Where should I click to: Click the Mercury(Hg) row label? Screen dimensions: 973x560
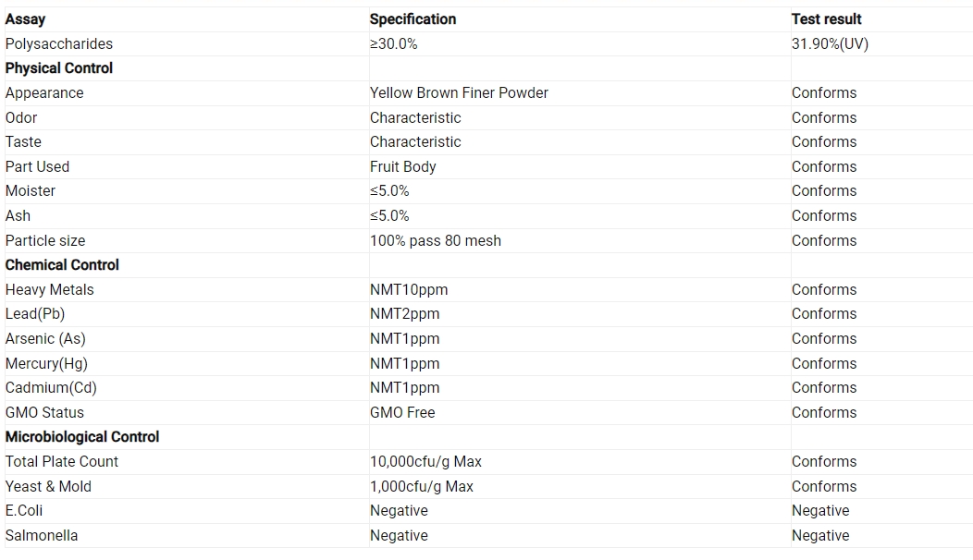(x=46, y=363)
